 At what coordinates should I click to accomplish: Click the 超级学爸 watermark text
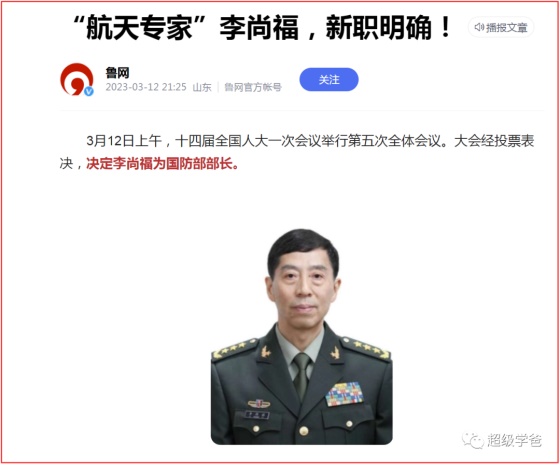514,441
